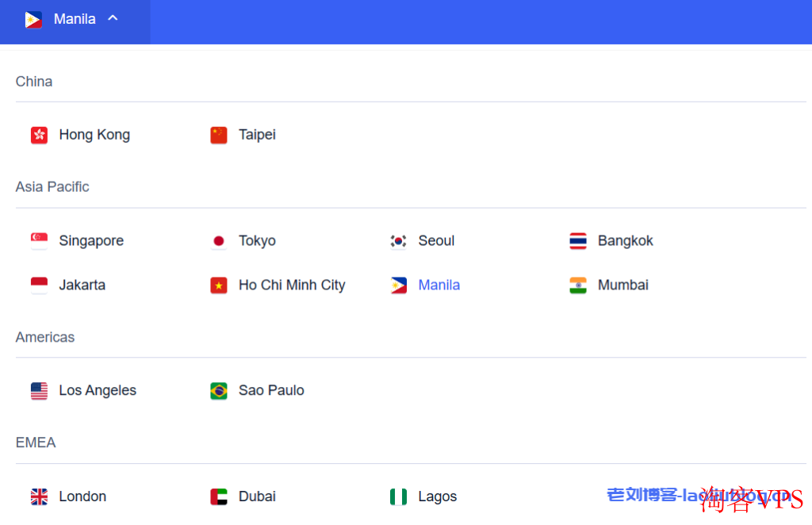Viewport: 812px width, 525px height.
Task: Click the Brazil flag beside Sao Paulo
Action: click(219, 390)
